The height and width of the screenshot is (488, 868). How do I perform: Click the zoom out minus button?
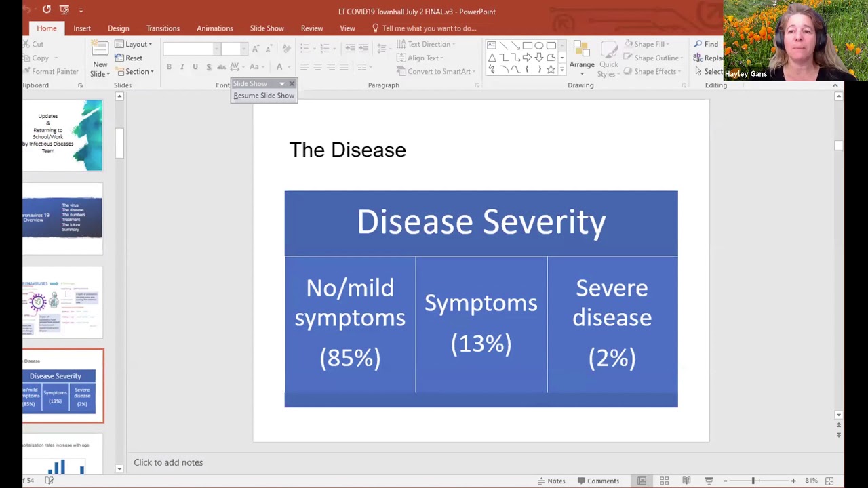pos(725,481)
